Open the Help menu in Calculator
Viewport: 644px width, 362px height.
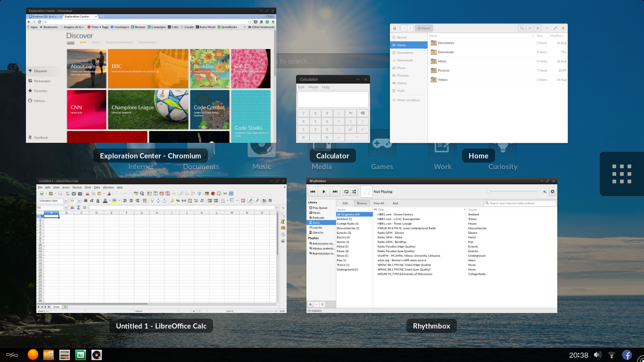[326, 87]
